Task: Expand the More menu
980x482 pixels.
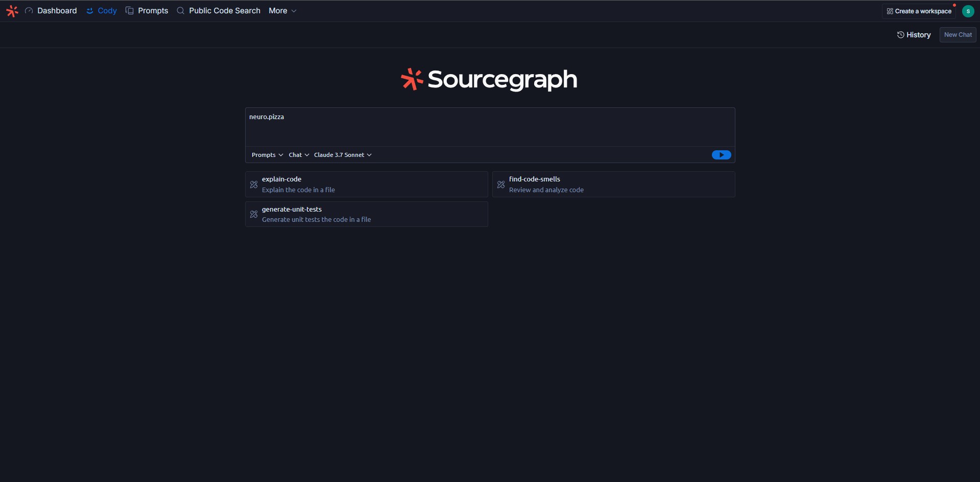Action: tap(282, 11)
